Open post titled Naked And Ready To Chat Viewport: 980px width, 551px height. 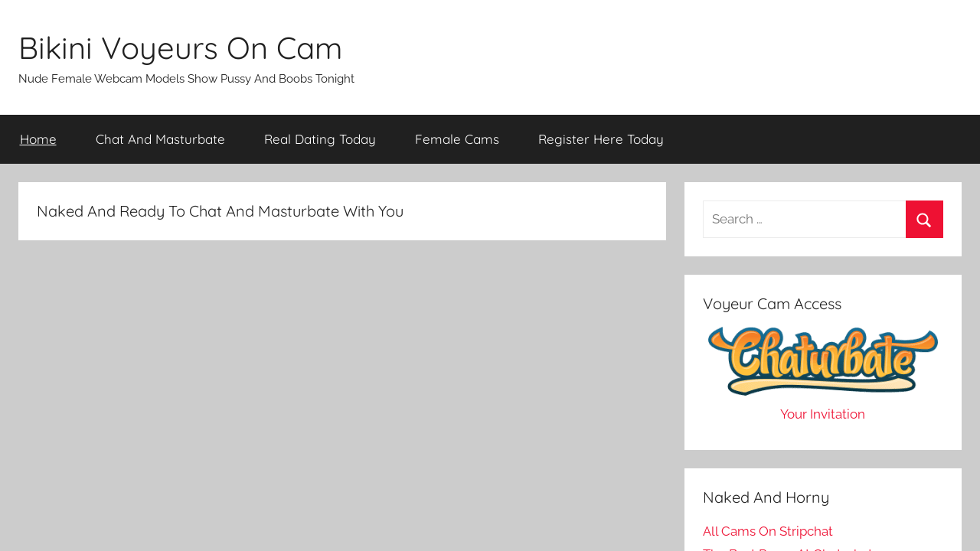pos(220,211)
